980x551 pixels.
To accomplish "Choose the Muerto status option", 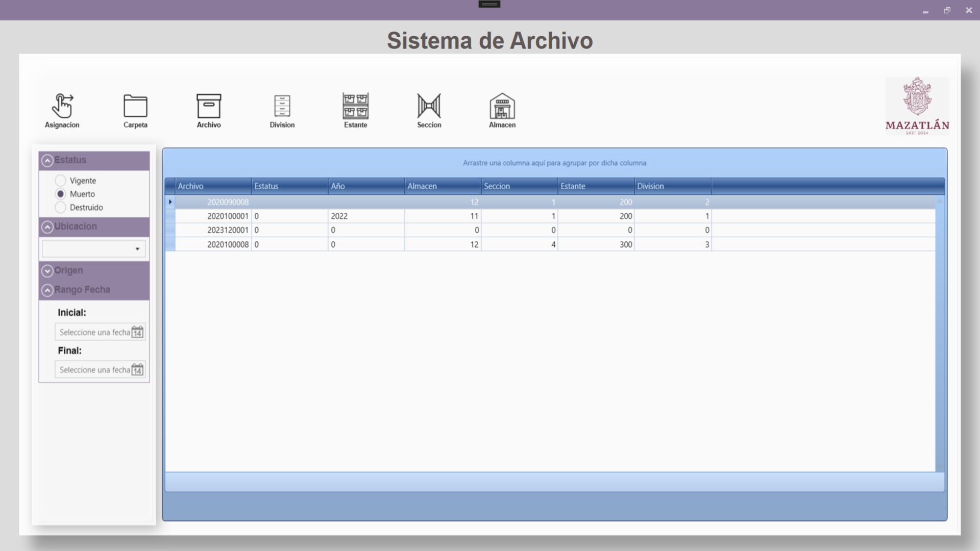I will click(x=61, y=194).
